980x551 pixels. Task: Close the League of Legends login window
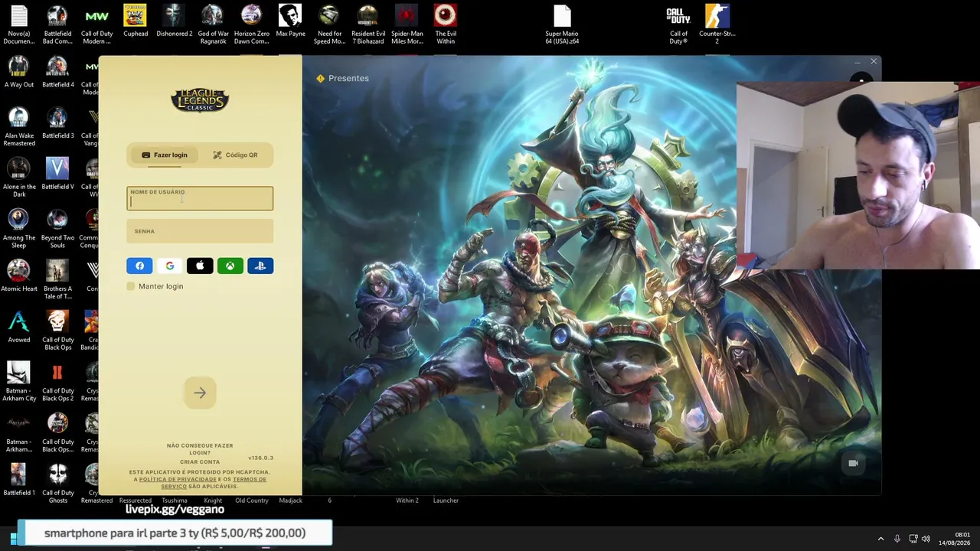click(874, 61)
